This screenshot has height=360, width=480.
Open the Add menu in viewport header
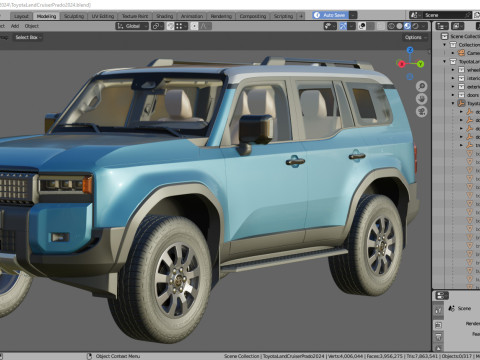pyautogui.click(x=15, y=26)
